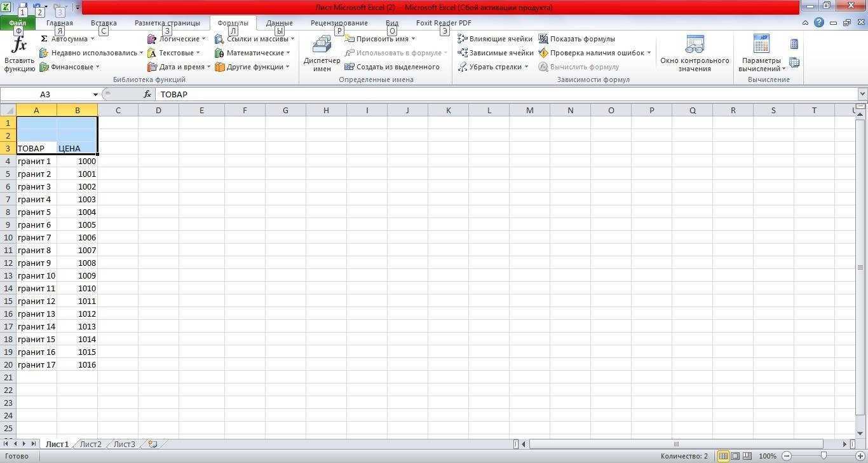The width and height of the screenshot is (868, 463).
Task: Click the Вставить функцию fx icon
Action: coord(19,46)
